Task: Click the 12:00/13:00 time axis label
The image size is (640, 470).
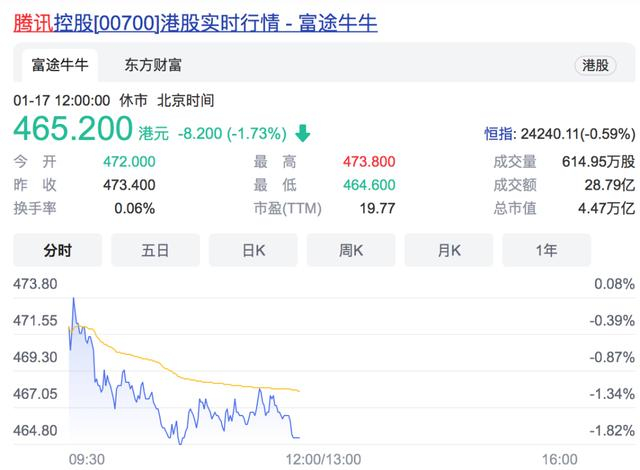Action: [323, 459]
